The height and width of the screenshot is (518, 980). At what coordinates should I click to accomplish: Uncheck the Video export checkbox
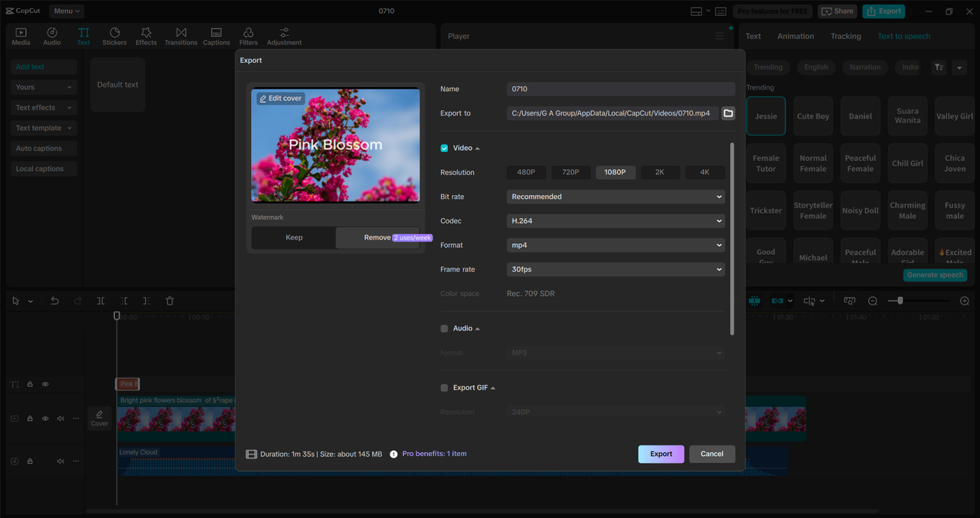click(x=444, y=148)
